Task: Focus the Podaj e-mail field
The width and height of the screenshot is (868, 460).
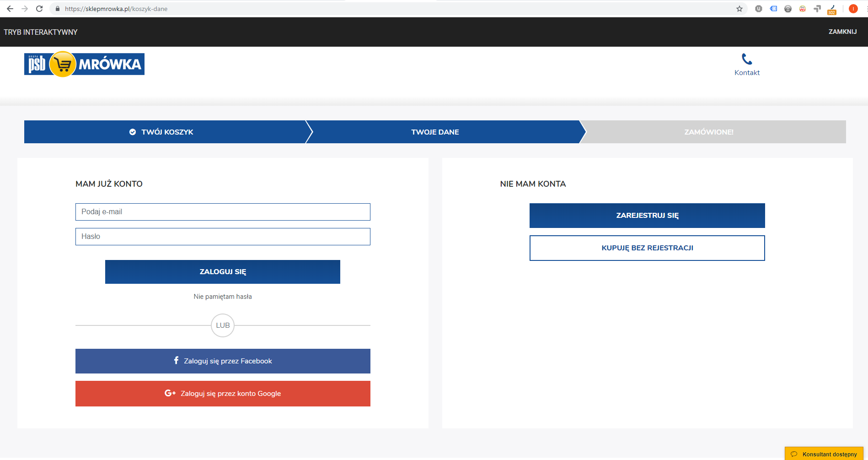Action: coord(223,212)
